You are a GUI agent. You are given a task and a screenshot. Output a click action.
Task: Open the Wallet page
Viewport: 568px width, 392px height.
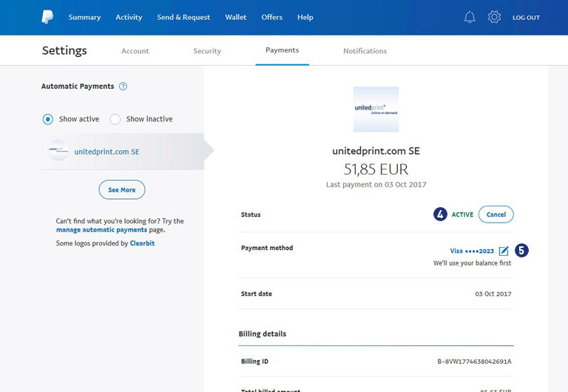tap(236, 17)
